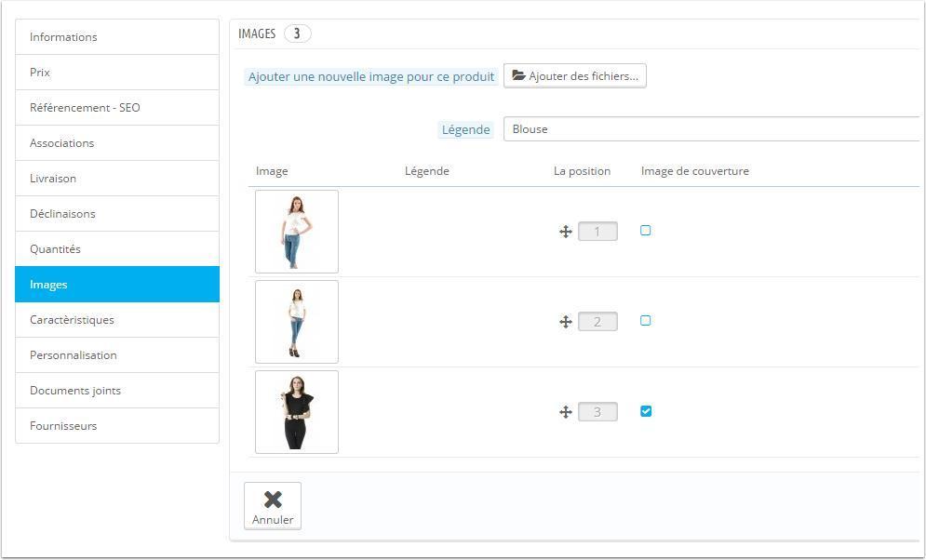Open second thumbnail of white top model
926x560 pixels.
(297, 322)
